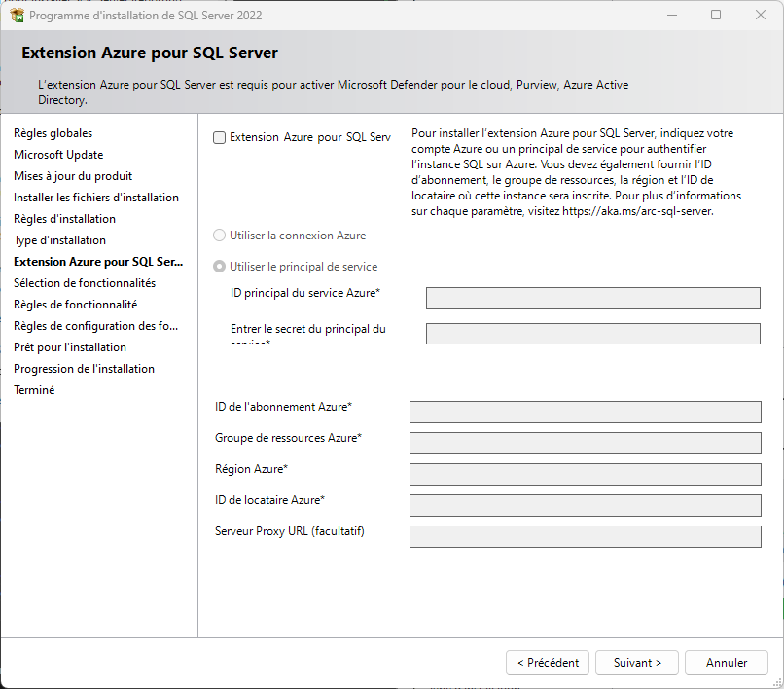Select 'Utiliser la connexion Azure' radio option

(x=219, y=236)
